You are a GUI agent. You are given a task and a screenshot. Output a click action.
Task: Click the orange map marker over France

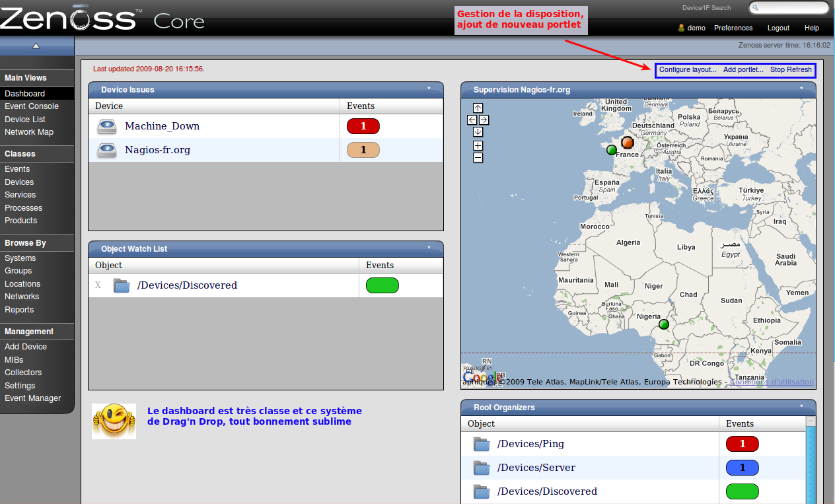click(628, 142)
